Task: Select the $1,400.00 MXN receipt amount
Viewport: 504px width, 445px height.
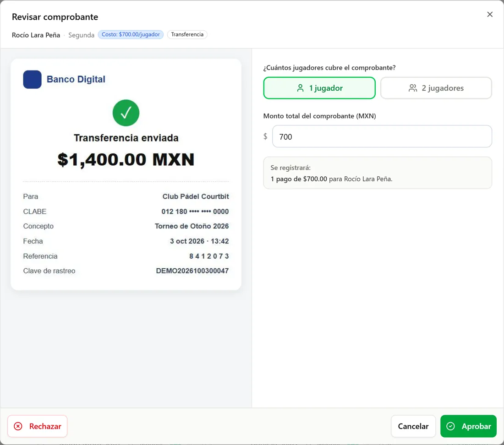Action: click(x=126, y=160)
